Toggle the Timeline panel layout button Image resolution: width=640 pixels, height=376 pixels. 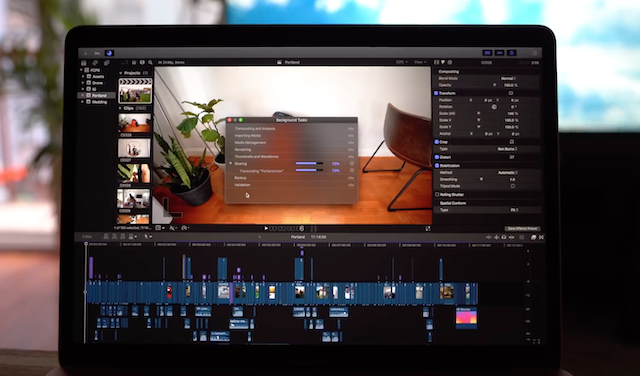tap(500, 53)
